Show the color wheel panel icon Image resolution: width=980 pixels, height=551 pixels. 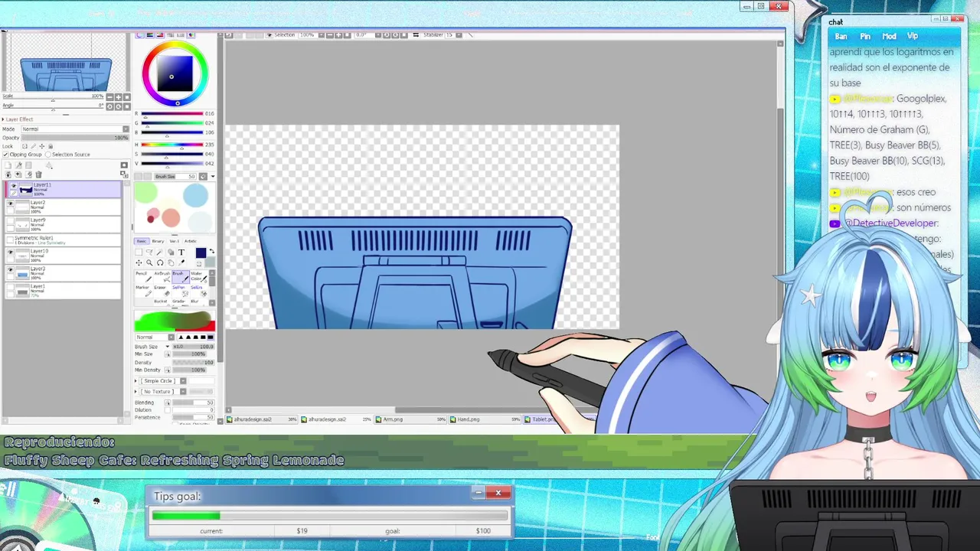click(x=139, y=35)
